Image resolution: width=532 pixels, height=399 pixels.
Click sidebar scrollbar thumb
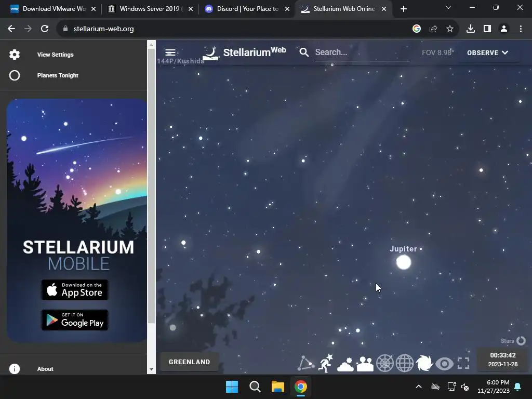(x=151, y=187)
